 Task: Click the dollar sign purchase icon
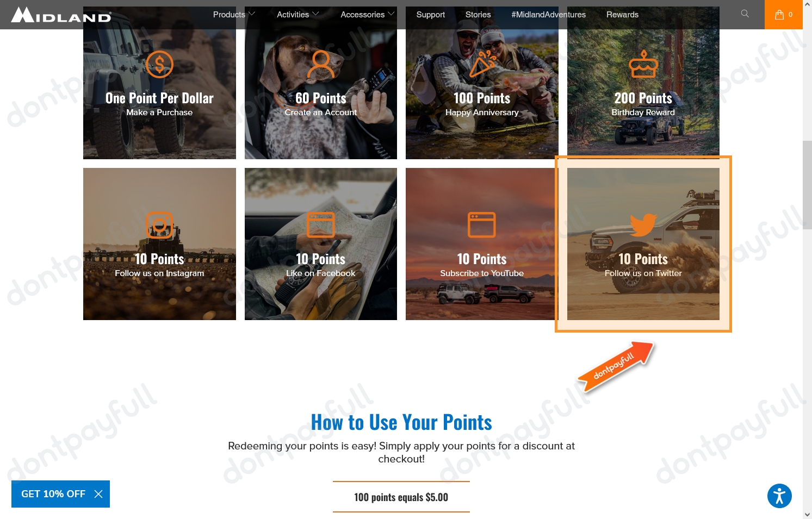coord(159,65)
